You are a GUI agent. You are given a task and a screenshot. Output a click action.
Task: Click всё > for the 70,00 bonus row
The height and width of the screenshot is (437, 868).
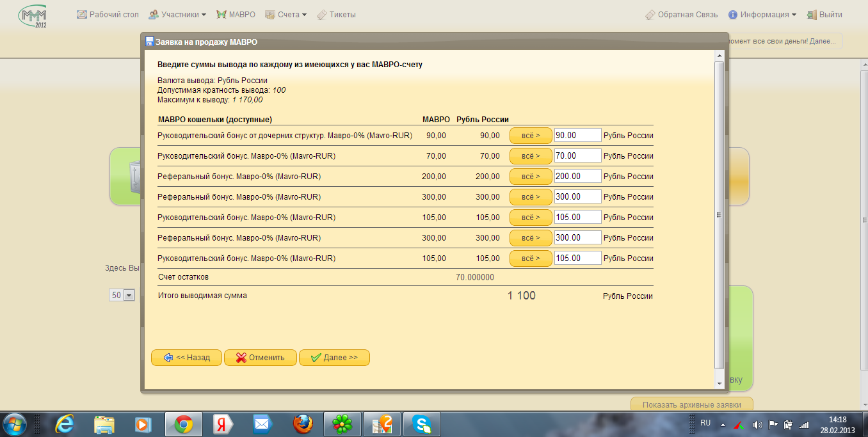(x=531, y=156)
